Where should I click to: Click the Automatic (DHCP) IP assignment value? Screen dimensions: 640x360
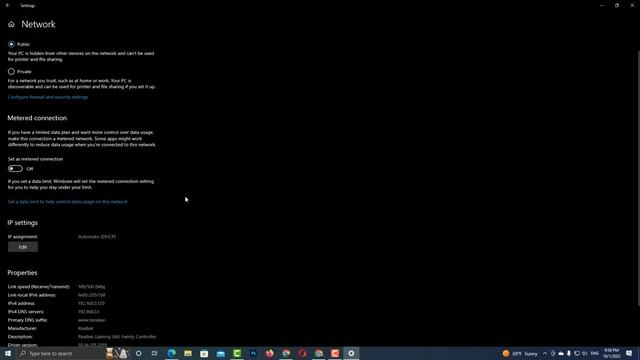pyautogui.click(x=97, y=237)
